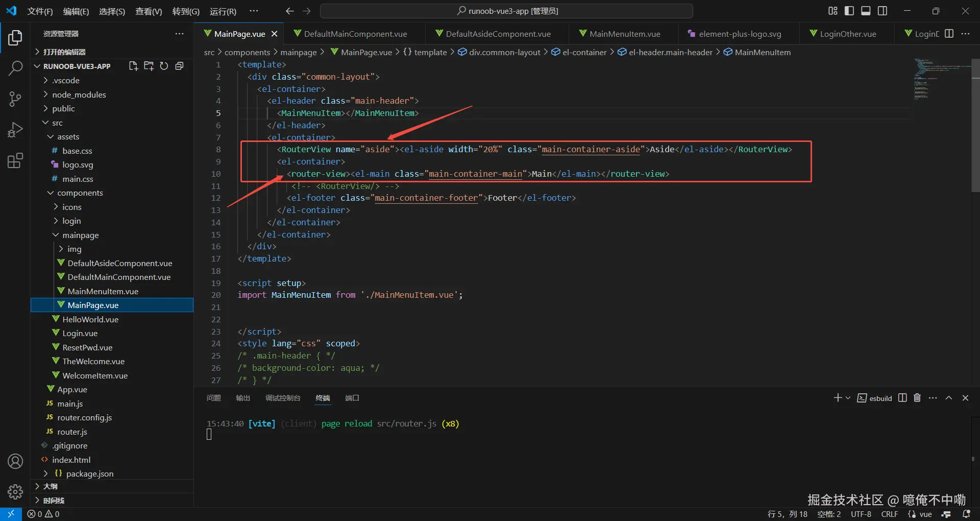Screen dimensions: 980x521
Task: Refresh the explorer file tree
Action: click(x=164, y=66)
